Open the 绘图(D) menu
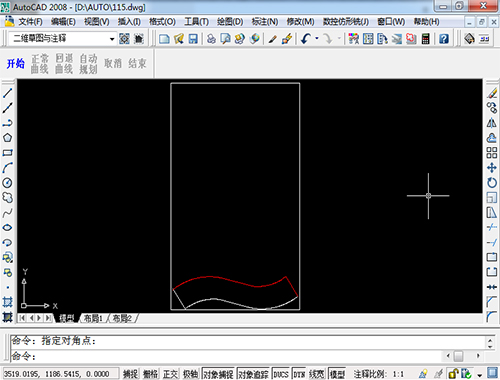 pos(230,22)
